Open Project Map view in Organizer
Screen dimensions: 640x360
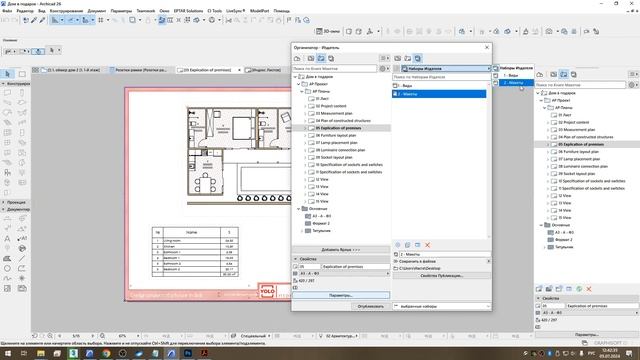[x=297, y=58]
